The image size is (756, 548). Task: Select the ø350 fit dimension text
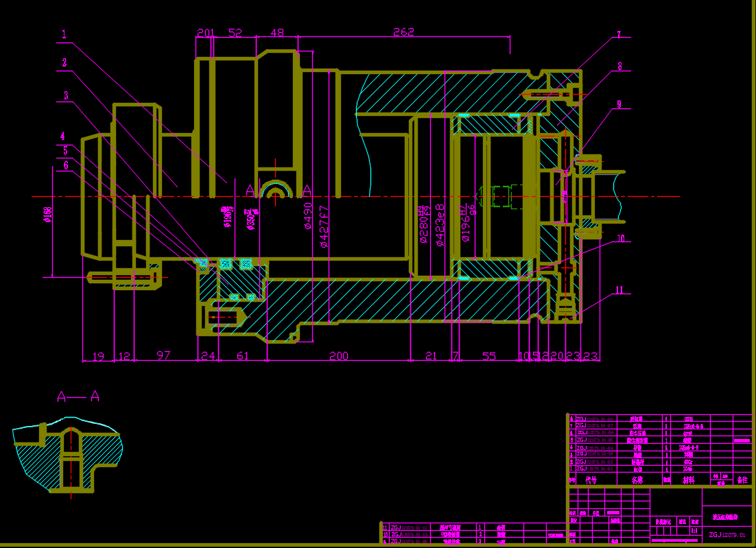click(250, 219)
